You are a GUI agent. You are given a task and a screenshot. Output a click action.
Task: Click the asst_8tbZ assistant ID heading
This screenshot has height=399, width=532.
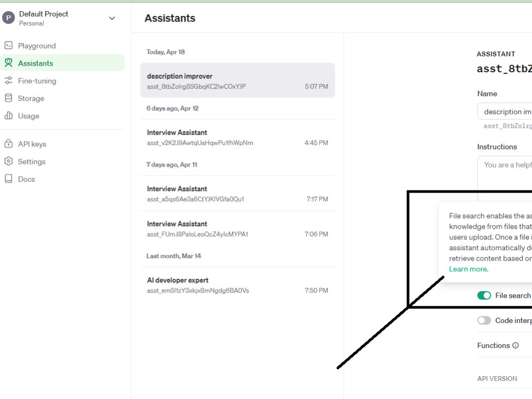point(504,69)
